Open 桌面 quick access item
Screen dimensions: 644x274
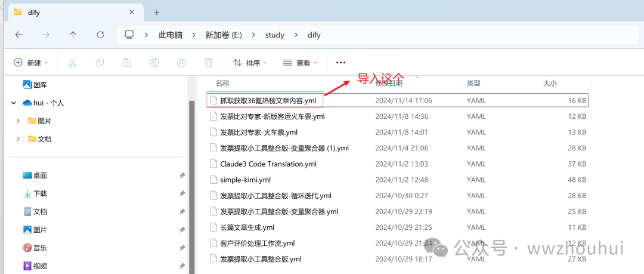pos(35,176)
